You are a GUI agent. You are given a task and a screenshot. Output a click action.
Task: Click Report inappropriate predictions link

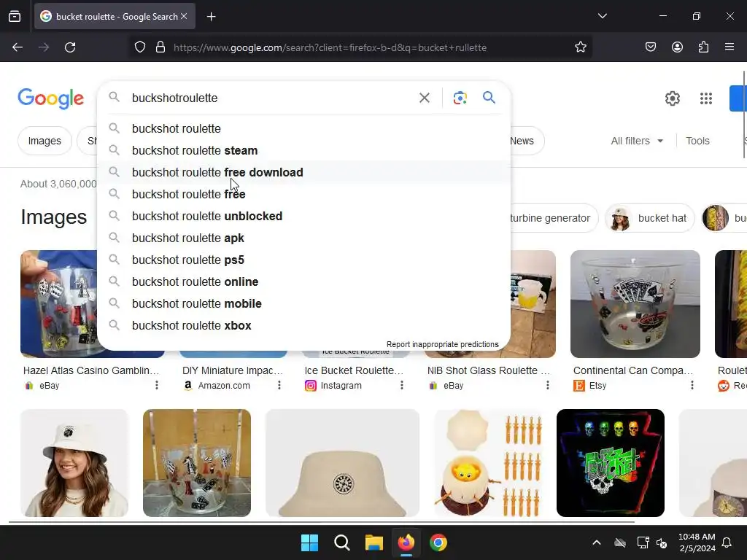(443, 344)
